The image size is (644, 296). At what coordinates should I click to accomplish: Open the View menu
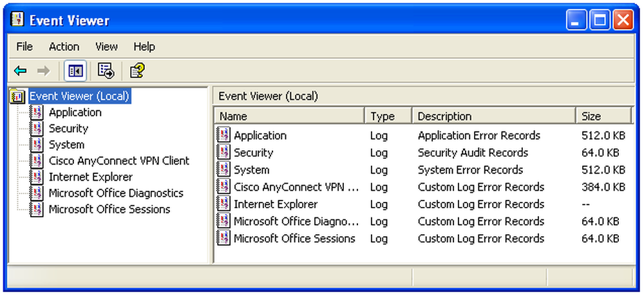click(x=106, y=46)
